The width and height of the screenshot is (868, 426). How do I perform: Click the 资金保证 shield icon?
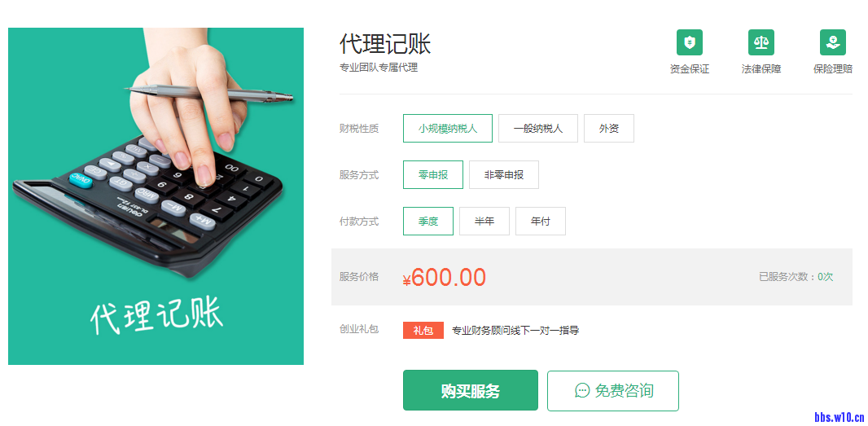tap(689, 42)
